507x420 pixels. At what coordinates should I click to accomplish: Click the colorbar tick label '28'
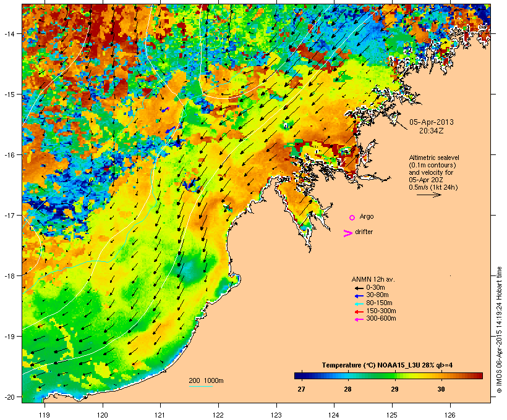click(347, 389)
